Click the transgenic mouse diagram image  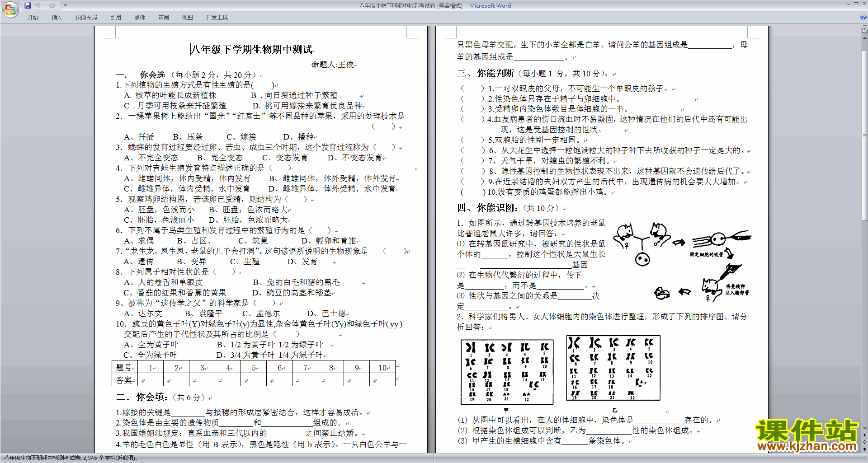coord(681,262)
